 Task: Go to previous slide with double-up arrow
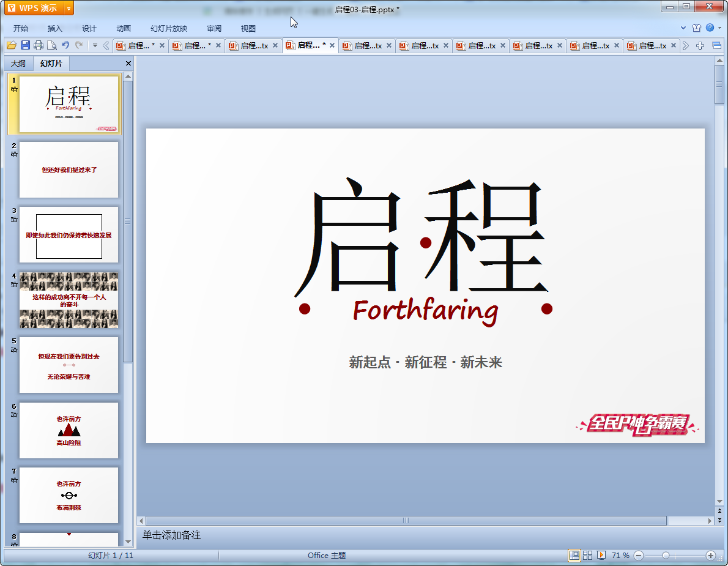719,511
